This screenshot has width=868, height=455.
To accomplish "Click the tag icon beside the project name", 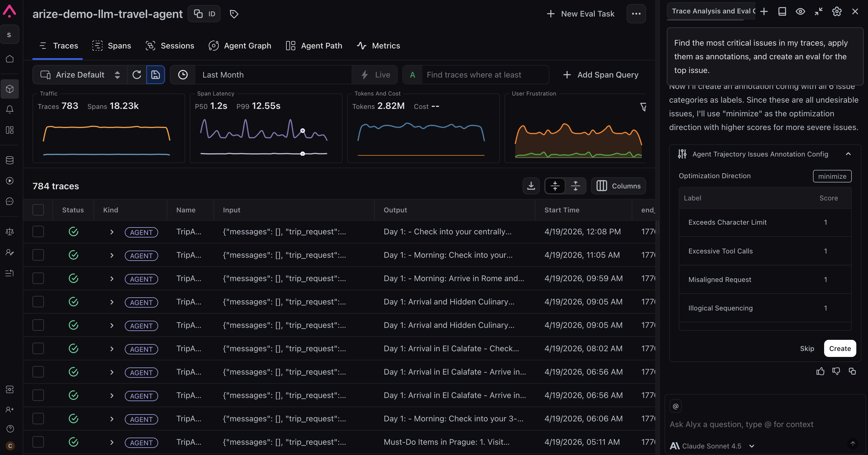I will pos(234,14).
